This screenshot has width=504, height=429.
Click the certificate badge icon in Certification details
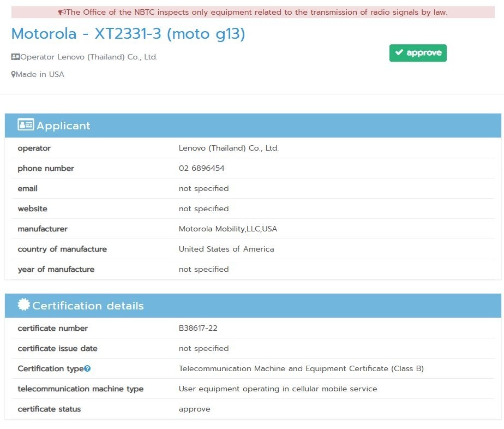point(24,305)
